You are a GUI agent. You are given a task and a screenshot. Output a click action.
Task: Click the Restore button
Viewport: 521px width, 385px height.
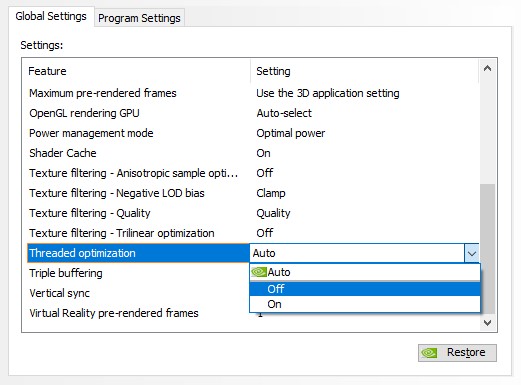click(457, 353)
